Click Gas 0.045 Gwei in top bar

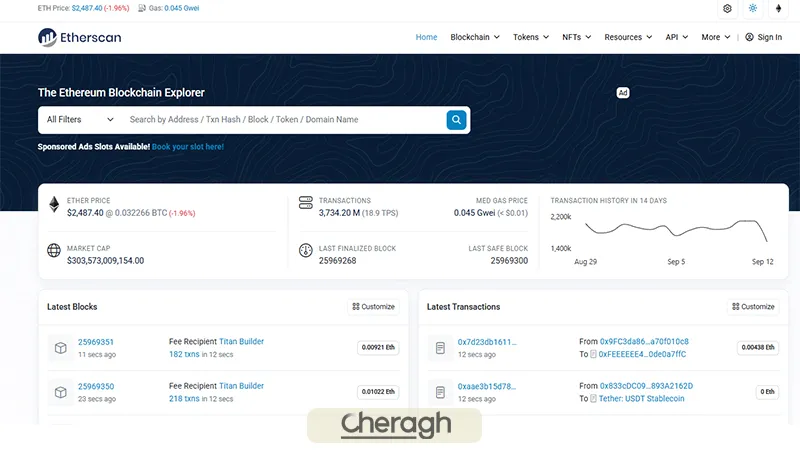(182, 8)
